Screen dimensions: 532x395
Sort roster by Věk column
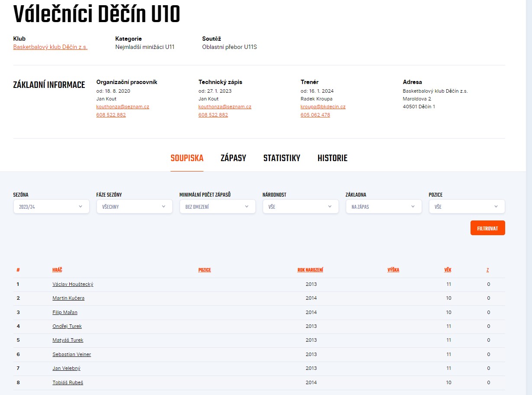click(x=448, y=270)
